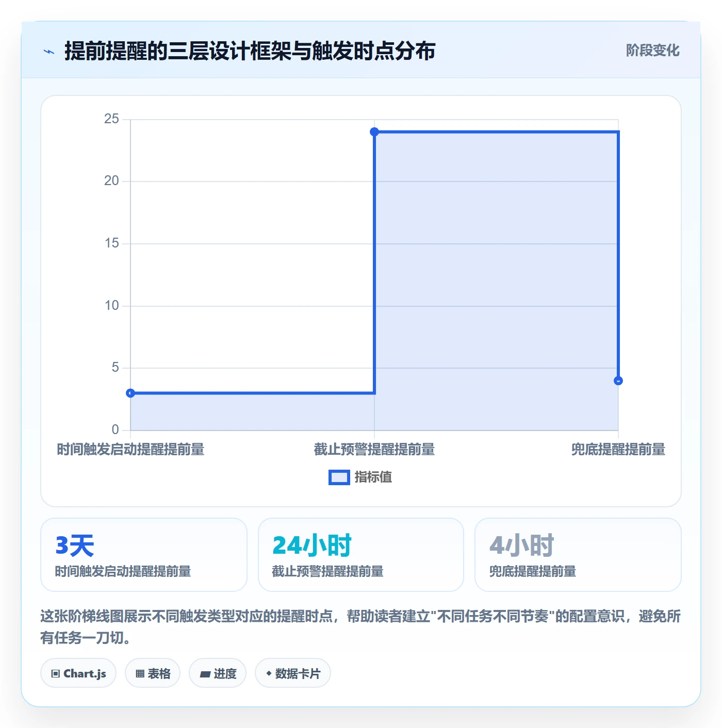Click the data point at value 24
Image resolution: width=722 pixels, height=728 pixels.
coord(374,132)
